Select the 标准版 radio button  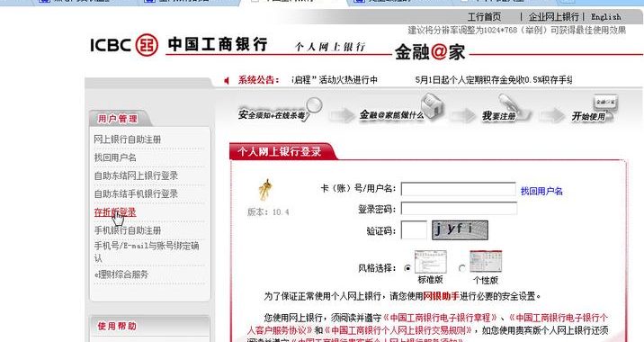click(407, 268)
